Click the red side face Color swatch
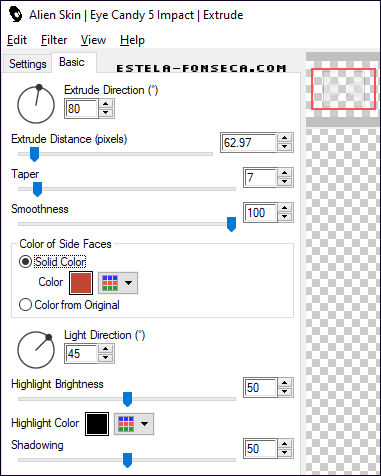The height and width of the screenshot is (476, 381). 81,283
